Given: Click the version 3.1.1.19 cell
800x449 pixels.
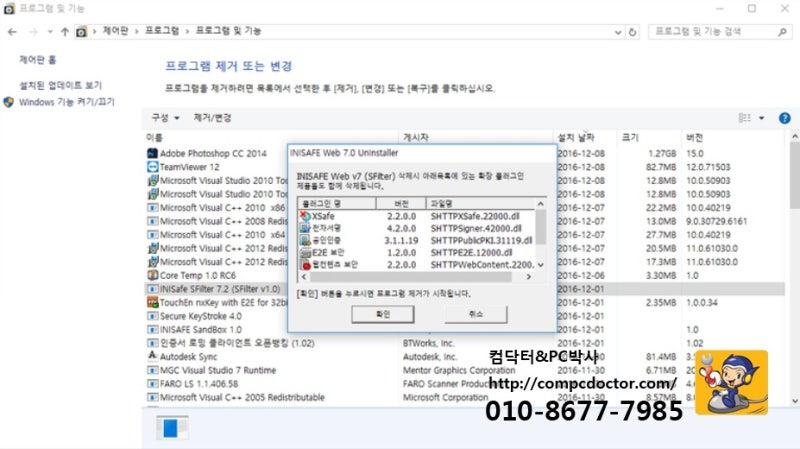Looking at the screenshot, I should click(401, 240).
